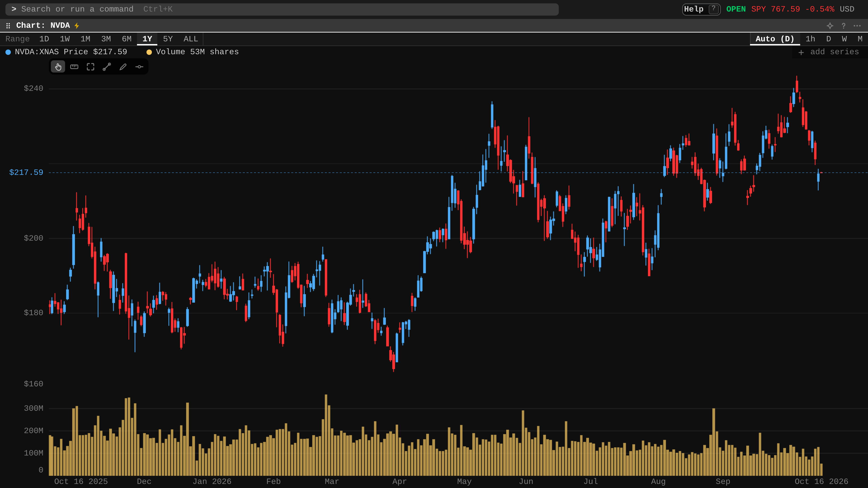The height and width of the screenshot is (488, 868).
Task: Click the Aug date axis label
Action: pos(658,482)
